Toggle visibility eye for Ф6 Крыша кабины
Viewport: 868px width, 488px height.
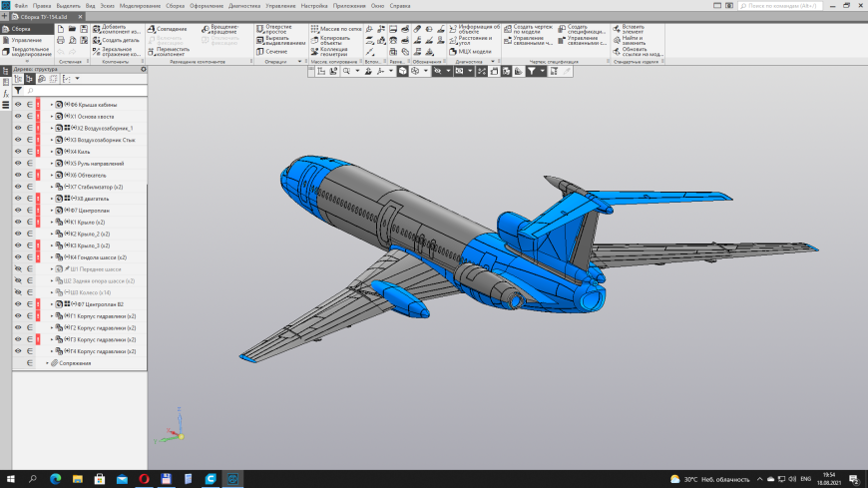[18, 105]
